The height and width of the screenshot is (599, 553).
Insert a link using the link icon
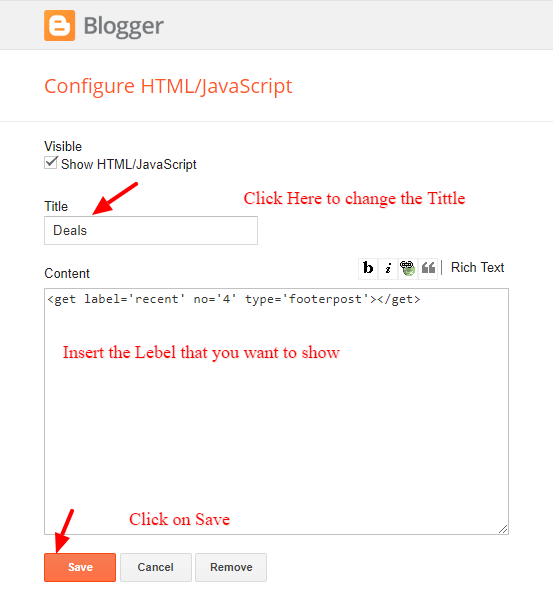point(408,268)
